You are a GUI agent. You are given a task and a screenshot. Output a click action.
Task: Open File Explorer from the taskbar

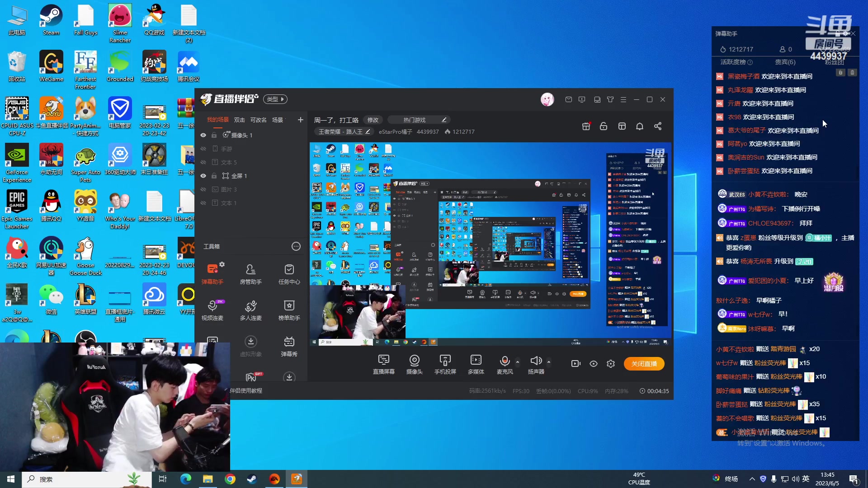coord(208,479)
